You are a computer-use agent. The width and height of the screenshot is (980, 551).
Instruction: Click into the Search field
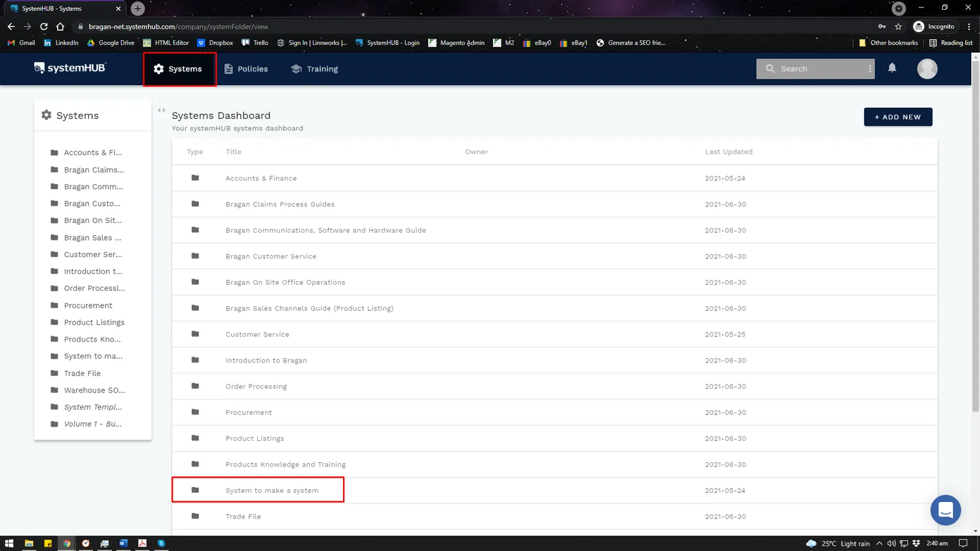(815, 69)
